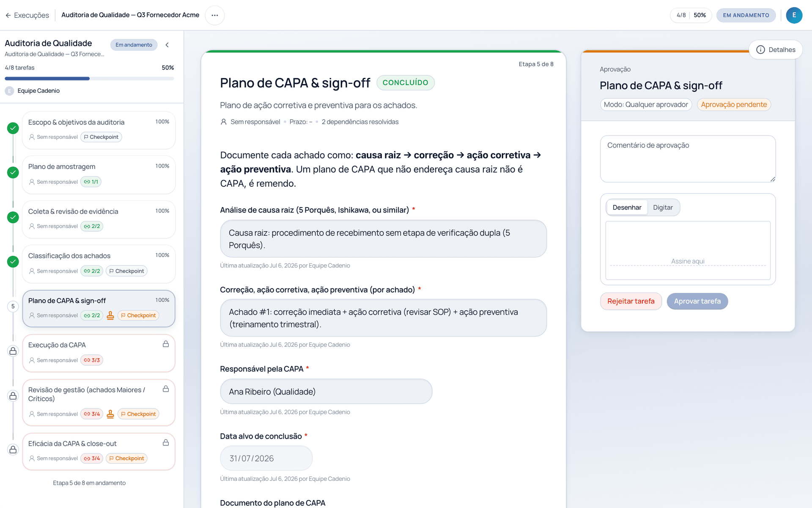The height and width of the screenshot is (508, 812).
Task: Click the green check for Coleta & revisão
Action: click(x=13, y=217)
